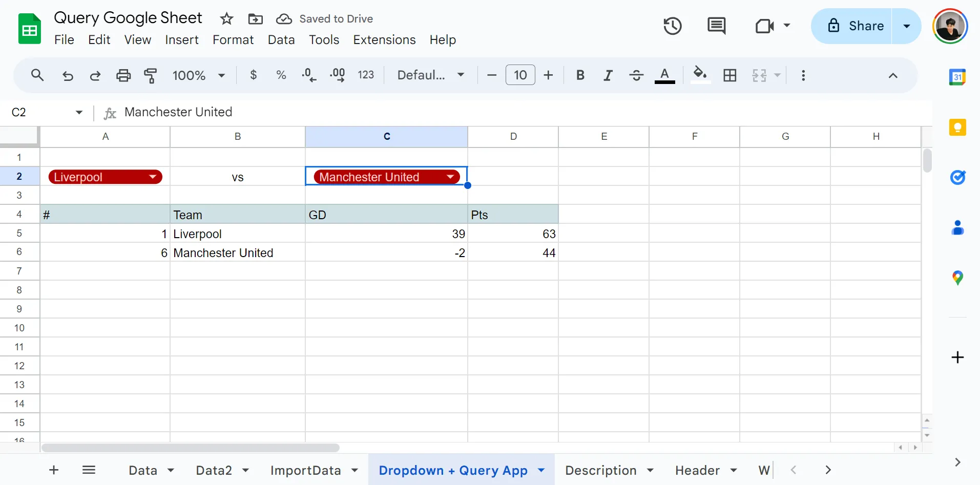Viewport: 980px width, 485px height.
Task: Open the text color picker
Action: pos(664,75)
